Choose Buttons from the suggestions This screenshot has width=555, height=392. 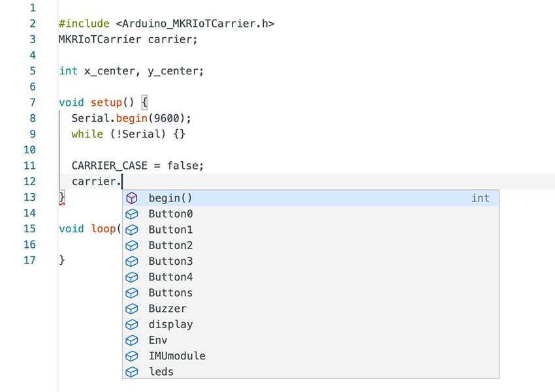point(170,293)
